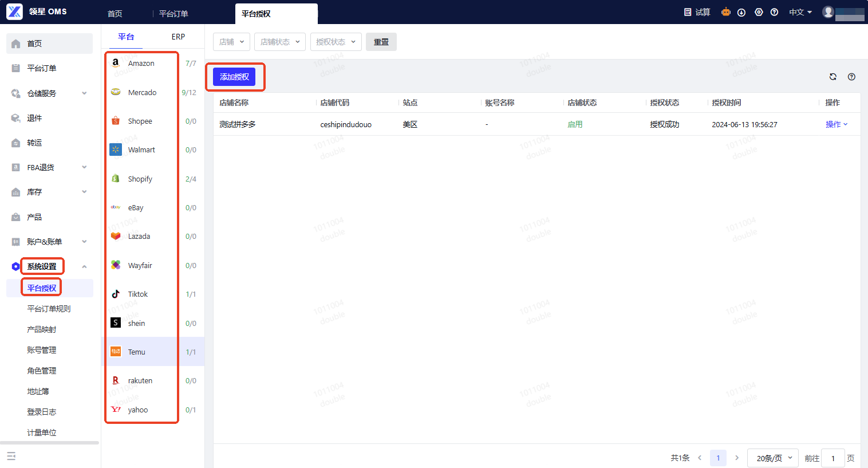This screenshot has height=468, width=868.
Task: Expand 操作 menu for 测试拼多多 row
Action: tap(837, 124)
